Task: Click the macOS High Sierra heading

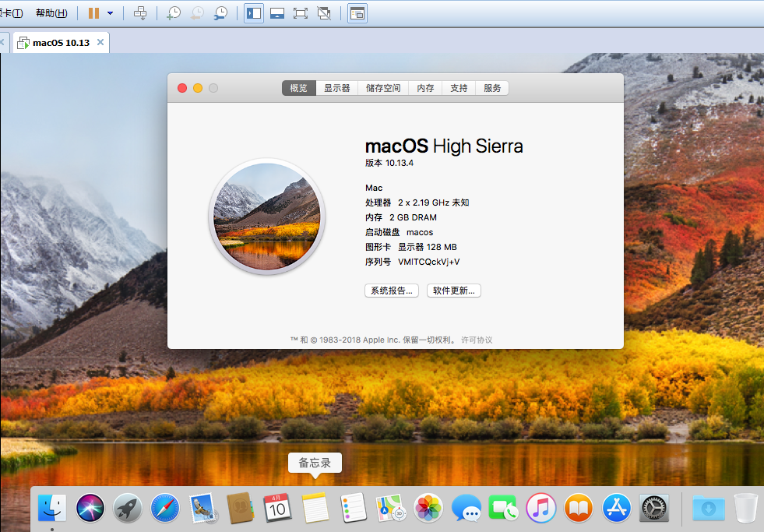Action: pyautogui.click(x=444, y=146)
